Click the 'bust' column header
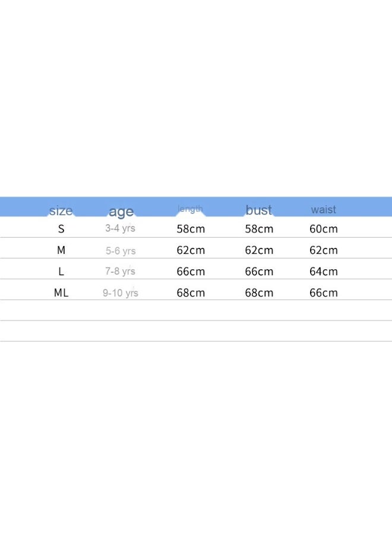Viewport: 392px width, 535px height. coord(259,210)
